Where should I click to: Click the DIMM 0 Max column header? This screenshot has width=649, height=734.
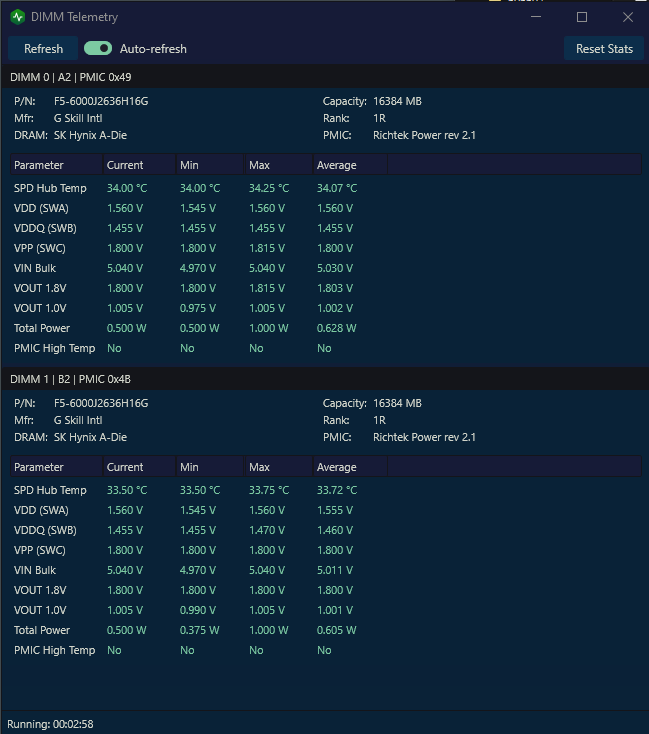[279, 165]
